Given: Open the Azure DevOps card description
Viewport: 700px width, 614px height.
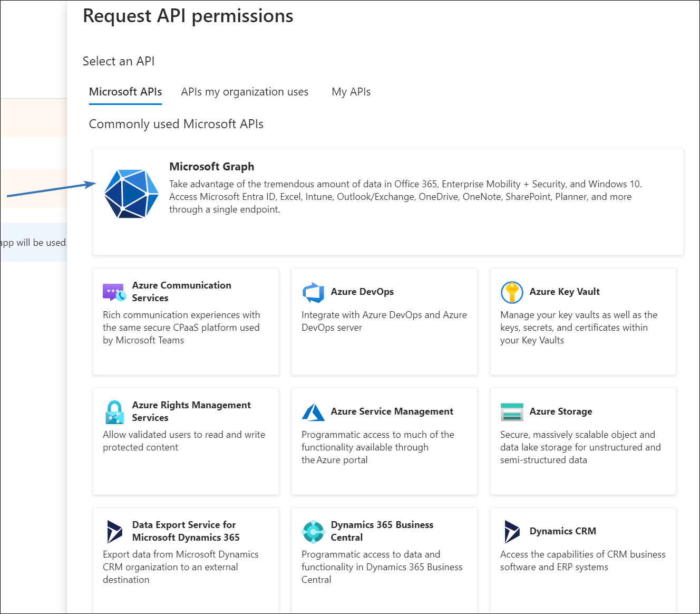Looking at the screenshot, I should tap(384, 321).
